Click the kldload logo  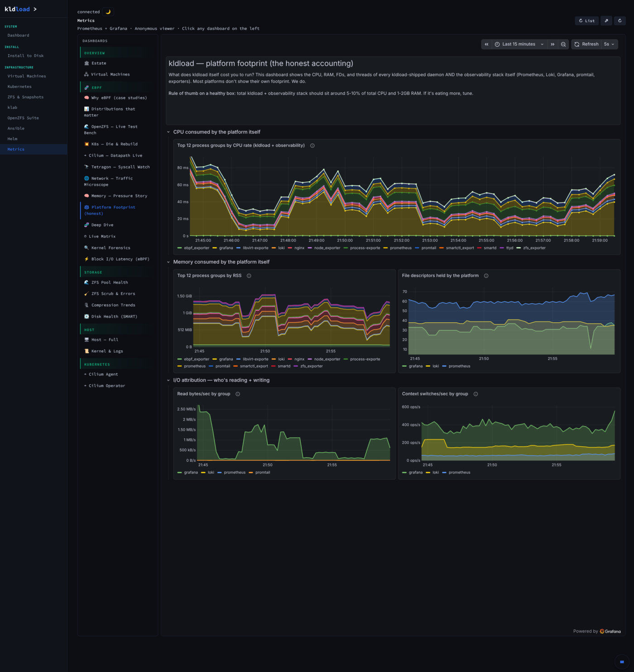click(20, 9)
